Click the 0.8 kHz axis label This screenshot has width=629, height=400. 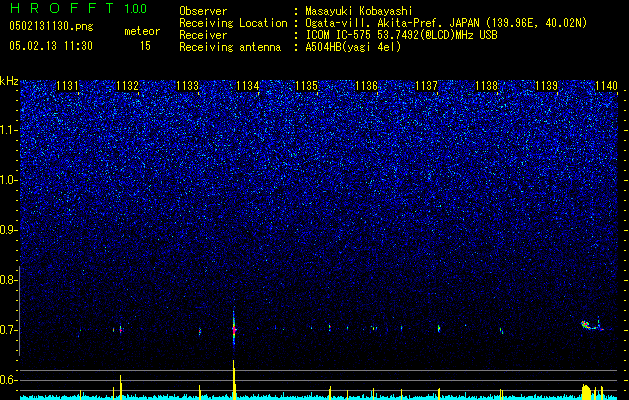click(8, 280)
